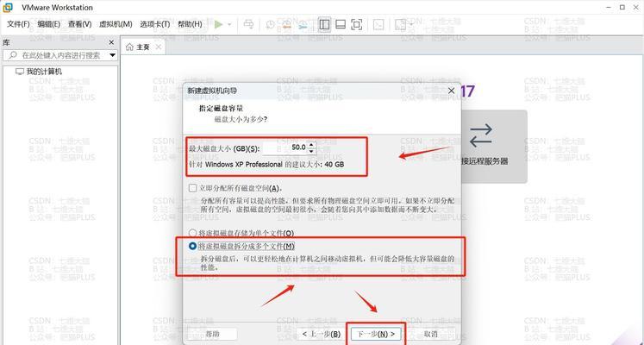644x345 pixels.
Task: Click the magnifier icon in library search
Action: [13, 55]
